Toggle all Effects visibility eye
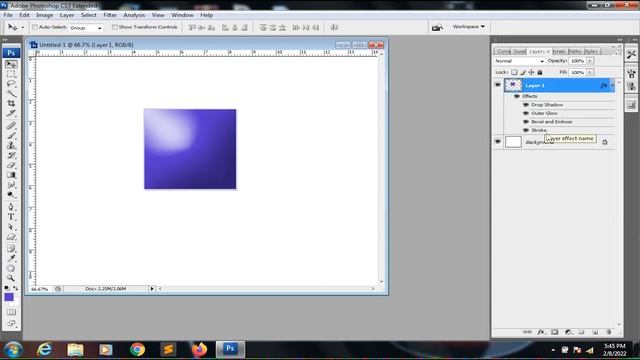Image resolution: width=640 pixels, height=360 pixels. pyautogui.click(x=517, y=96)
